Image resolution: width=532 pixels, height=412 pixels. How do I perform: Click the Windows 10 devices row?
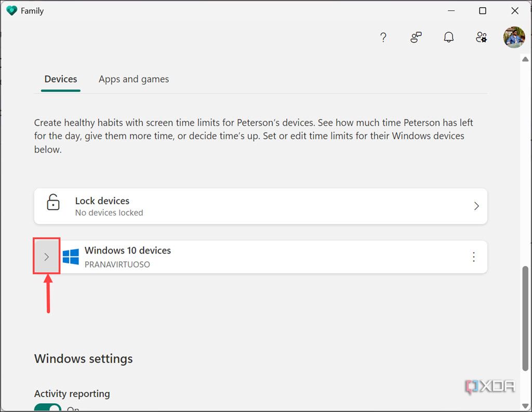tap(260, 256)
